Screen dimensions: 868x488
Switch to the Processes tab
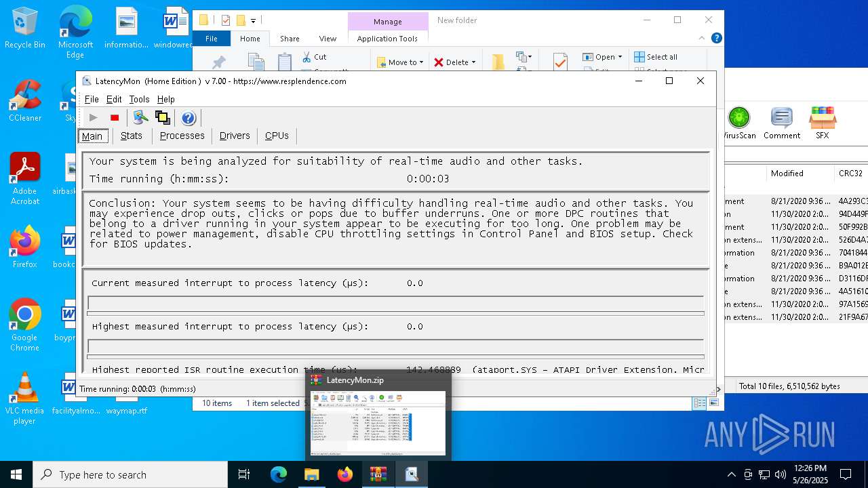tap(182, 136)
